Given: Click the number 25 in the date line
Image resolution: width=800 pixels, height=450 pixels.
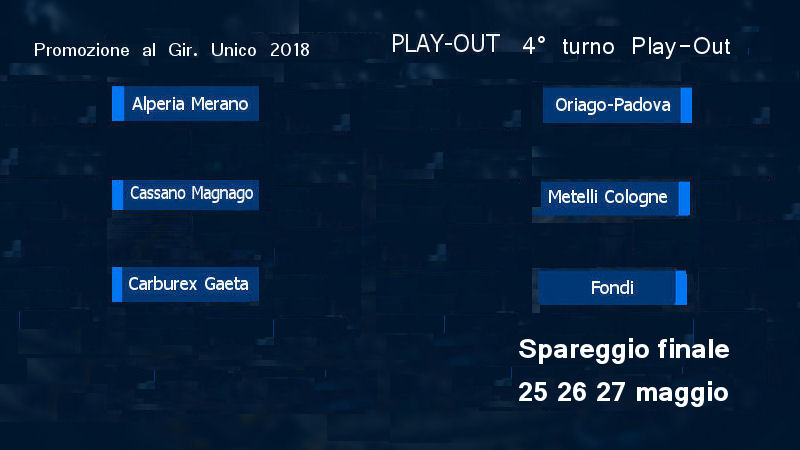Looking at the screenshot, I should [533, 392].
